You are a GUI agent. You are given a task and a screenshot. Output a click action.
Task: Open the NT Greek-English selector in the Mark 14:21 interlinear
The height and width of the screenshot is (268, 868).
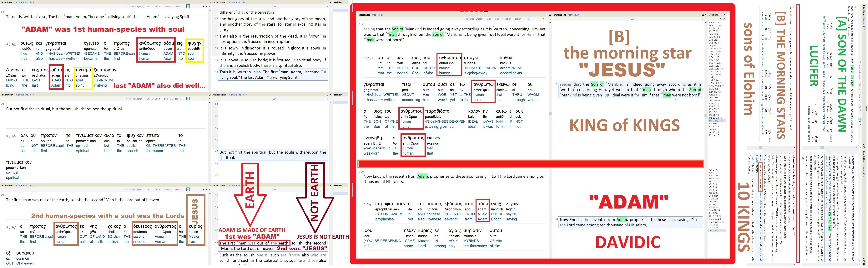tap(475, 19)
